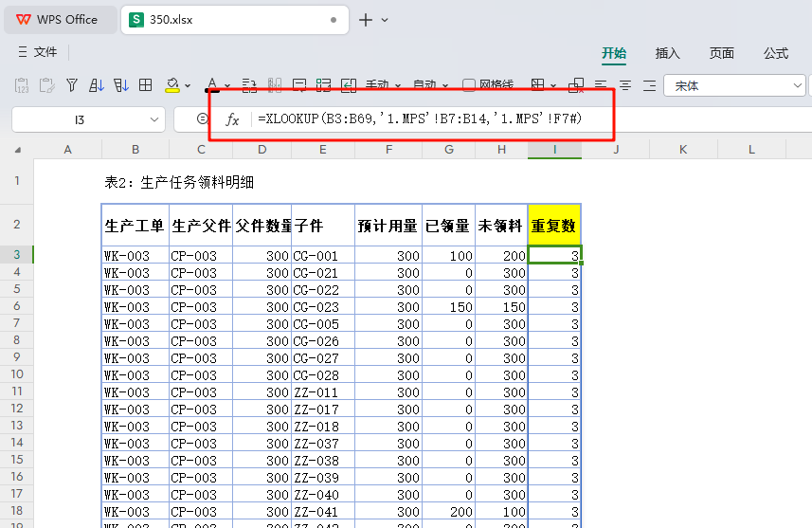Apply the font color A button
Screen dimensions: 812x528
click(212, 85)
